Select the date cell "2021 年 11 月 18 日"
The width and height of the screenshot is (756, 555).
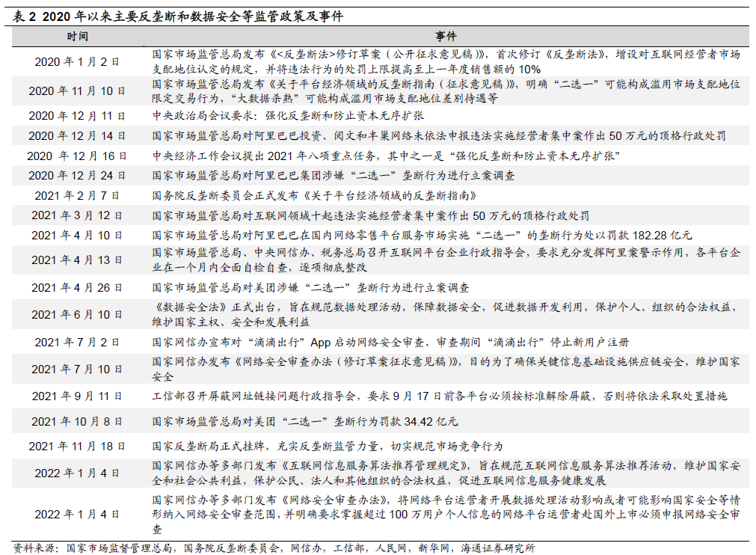pyautogui.click(x=77, y=447)
